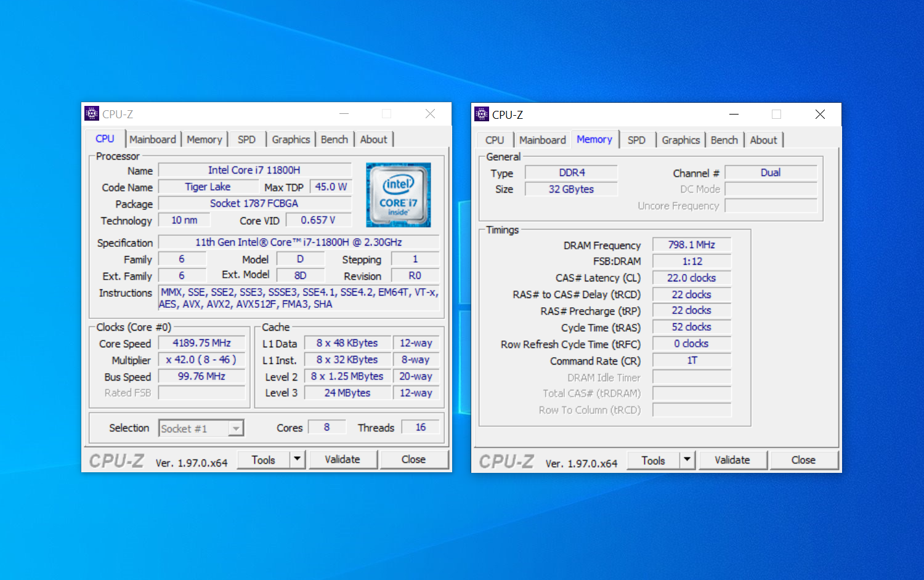Image resolution: width=924 pixels, height=580 pixels.
Task: Close the left CPU-Z window via X
Action: 430,113
